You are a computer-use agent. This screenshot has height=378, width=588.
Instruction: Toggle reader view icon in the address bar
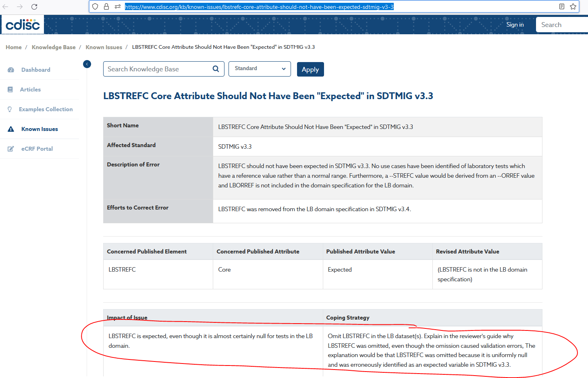562,6
